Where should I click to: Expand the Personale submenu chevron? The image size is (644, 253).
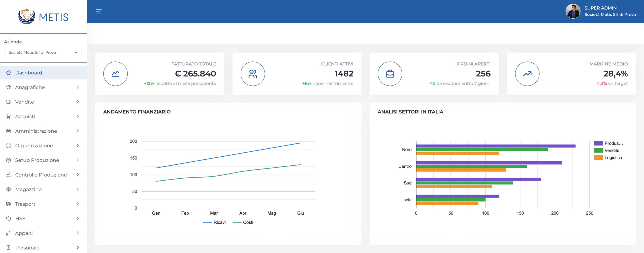[x=78, y=248]
